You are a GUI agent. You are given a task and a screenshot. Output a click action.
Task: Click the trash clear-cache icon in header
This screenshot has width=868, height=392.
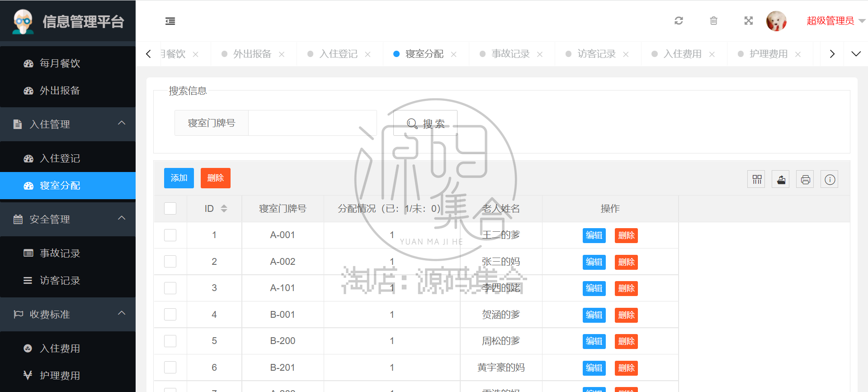coord(713,21)
